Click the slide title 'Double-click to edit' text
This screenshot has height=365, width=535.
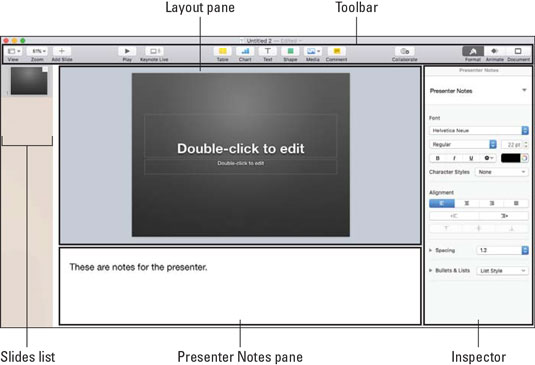coord(241,148)
